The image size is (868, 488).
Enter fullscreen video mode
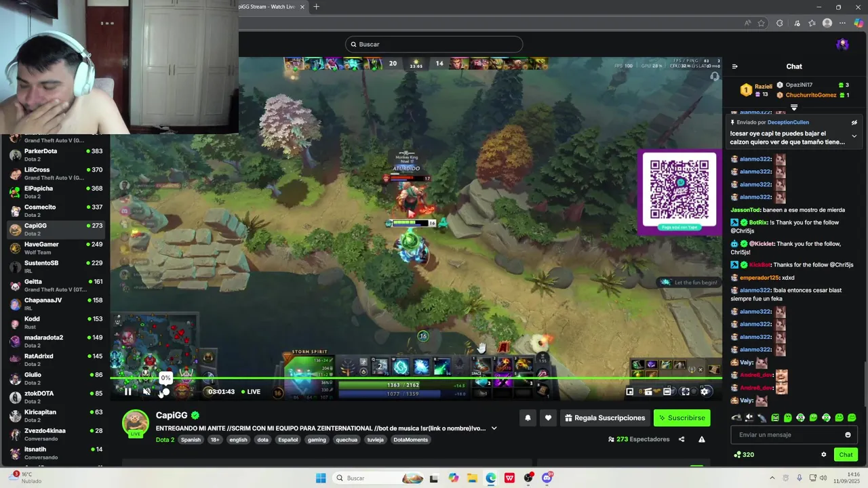point(686,392)
